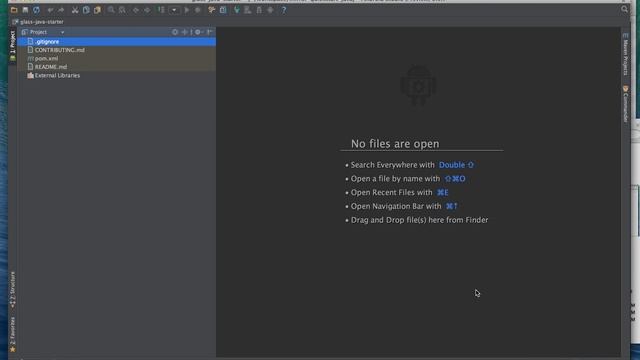The height and width of the screenshot is (360, 640).
Task: Select the README.md file
Action: tap(116, 67)
